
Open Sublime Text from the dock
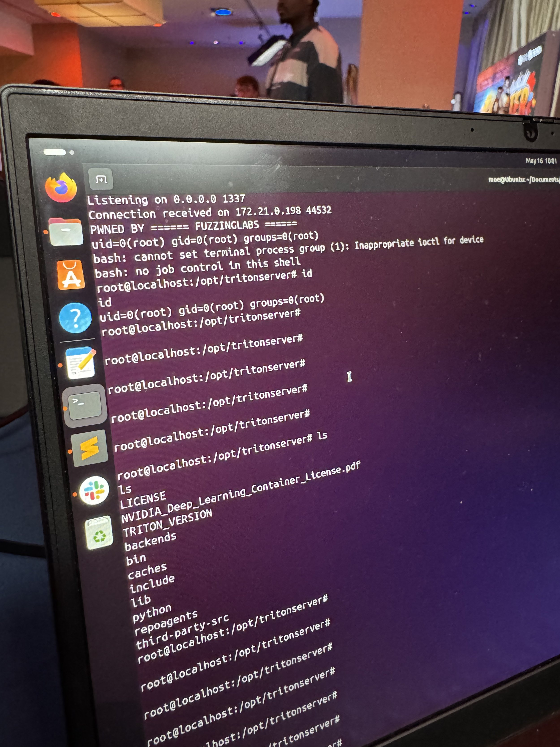[x=90, y=448]
